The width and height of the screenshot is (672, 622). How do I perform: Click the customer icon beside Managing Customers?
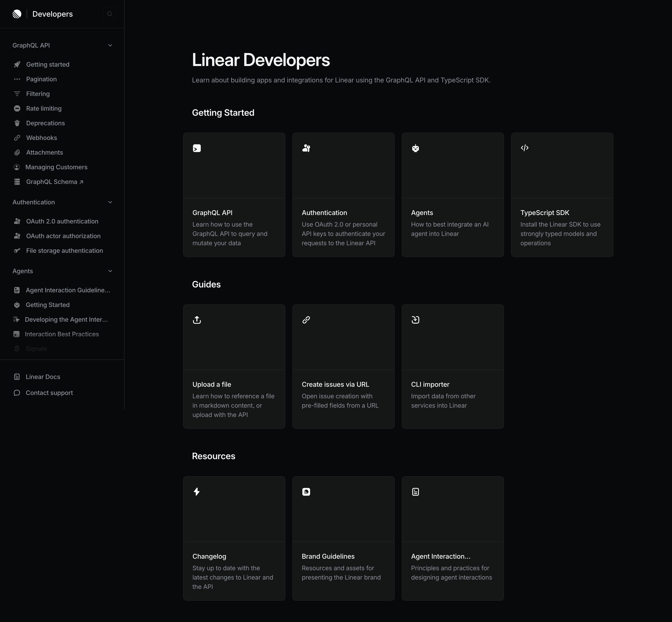tap(17, 167)
